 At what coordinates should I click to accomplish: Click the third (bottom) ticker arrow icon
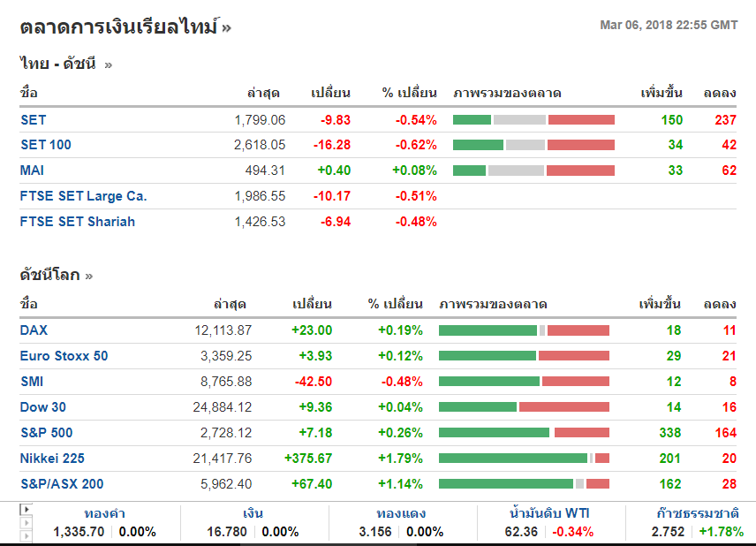coord(26,535)
